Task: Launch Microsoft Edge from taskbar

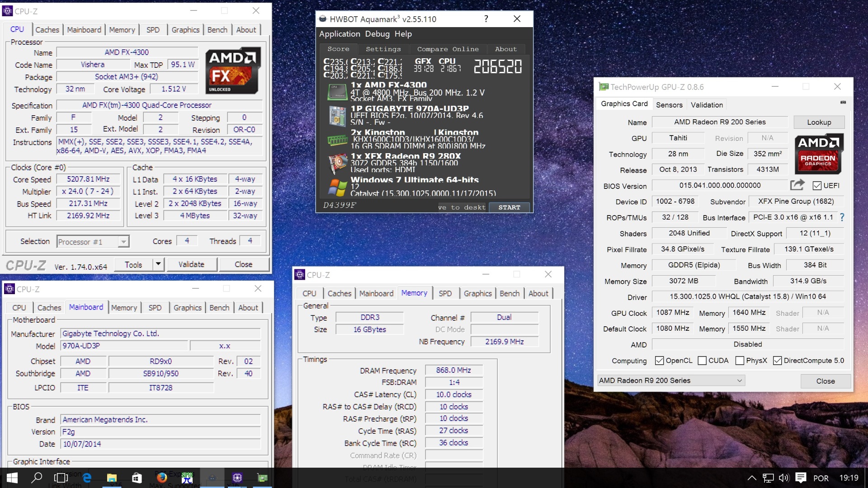Action: (87, 478)
